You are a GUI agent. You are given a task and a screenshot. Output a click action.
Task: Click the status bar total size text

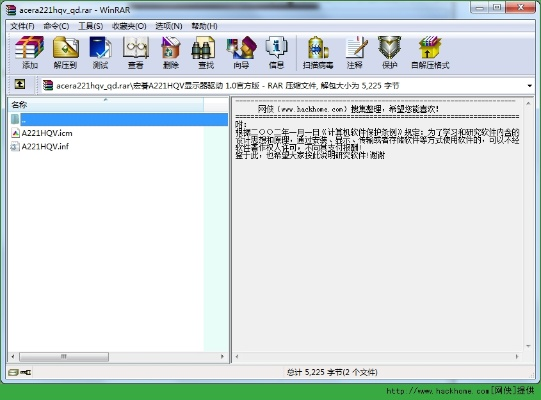click(332, 372)
